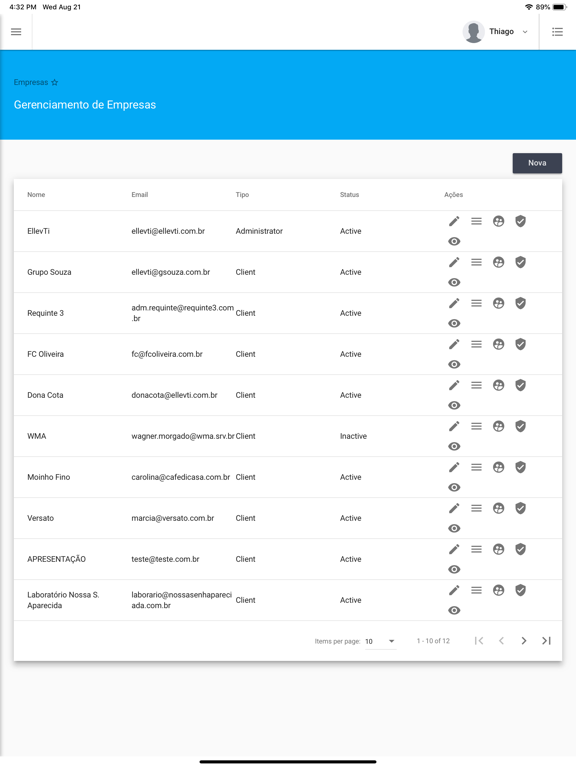Image resolution: width=576 pixels, height=768 pixels.
Task: Click shield icon for Laboratório Nossa S. Aparecida
Action: pyautogui.click(x=520, y=590)
